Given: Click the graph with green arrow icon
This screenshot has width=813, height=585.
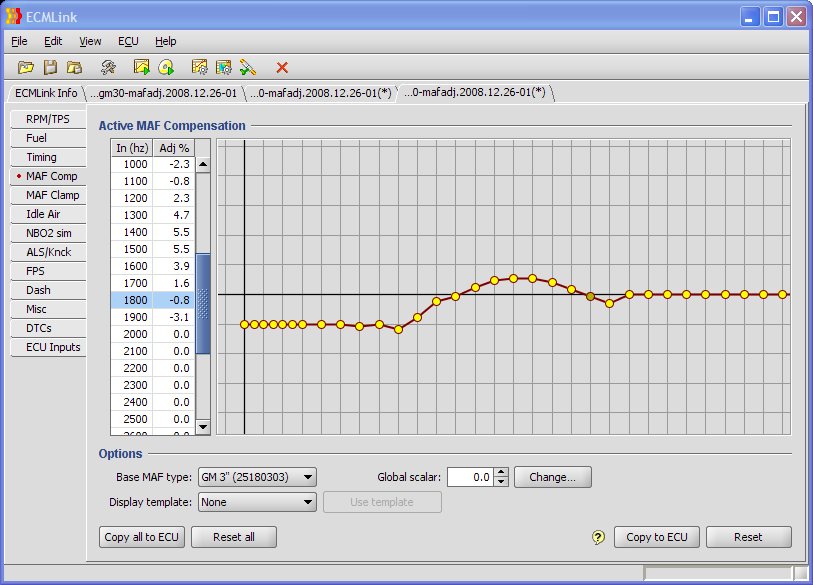Looking at the screenshot, I should [x=142, y=67].
